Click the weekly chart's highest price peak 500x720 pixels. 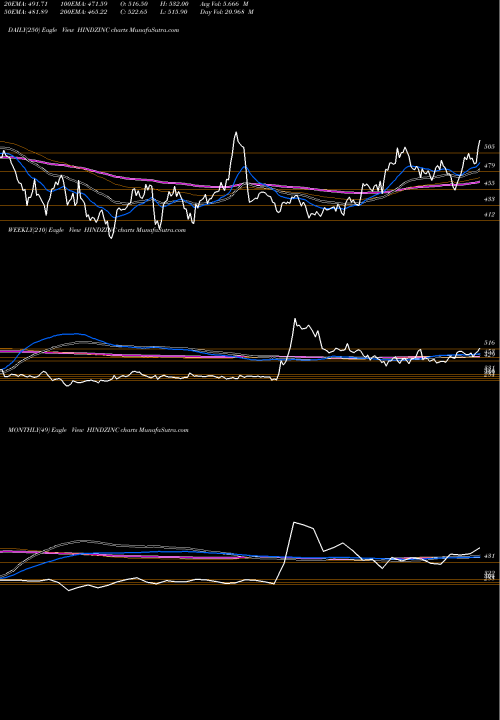click(x=295, y=319)
